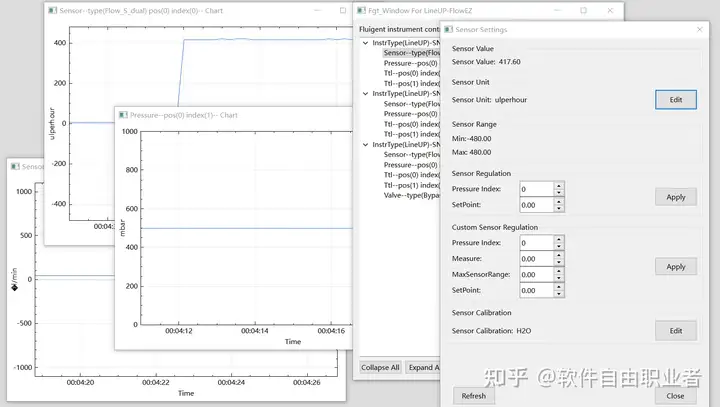Minimize the Fgt_Window For LineUP-FlowEZ
Viewport: 720px width, 407px height.
557,11
